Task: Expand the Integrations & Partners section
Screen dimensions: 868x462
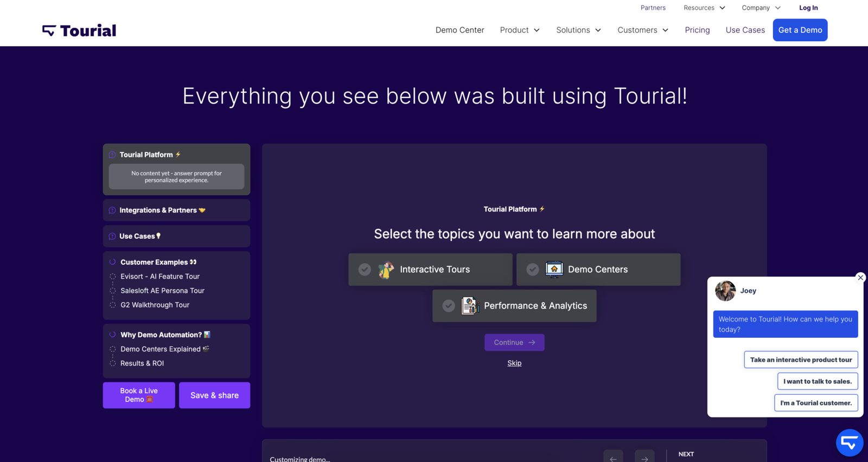Action: click(x=176, y=210)
